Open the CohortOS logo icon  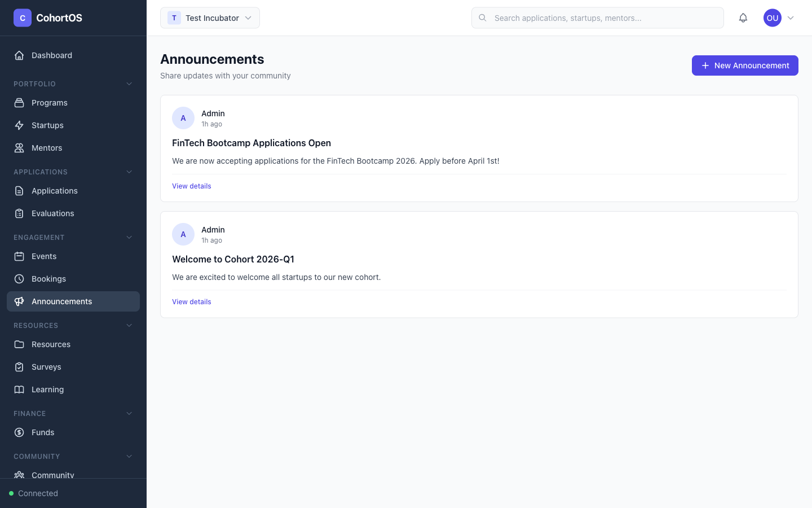pos(22,17)
